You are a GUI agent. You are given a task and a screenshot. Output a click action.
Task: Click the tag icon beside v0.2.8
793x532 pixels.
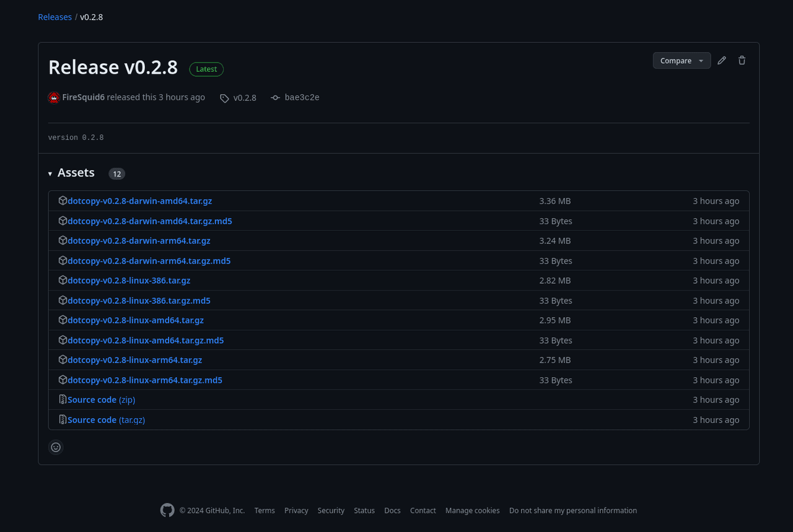pyautogui.click(x=224, y=98)
